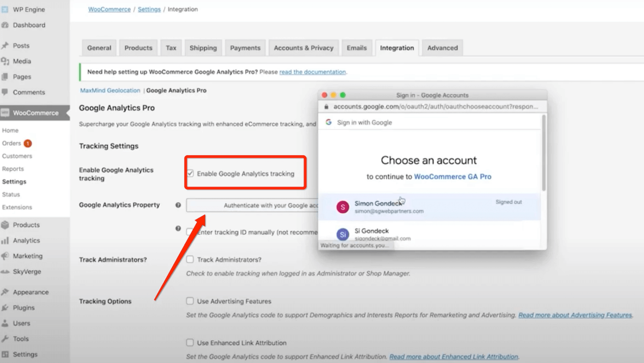
Task: Close the Google sign-in popup window
Action: pyautogui.click(x=324, y=95)
